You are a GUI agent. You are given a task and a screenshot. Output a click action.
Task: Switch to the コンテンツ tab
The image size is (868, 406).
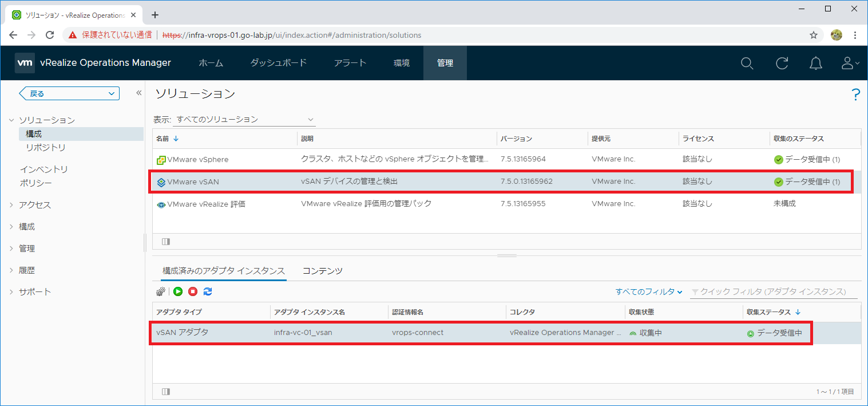[323, 271]
